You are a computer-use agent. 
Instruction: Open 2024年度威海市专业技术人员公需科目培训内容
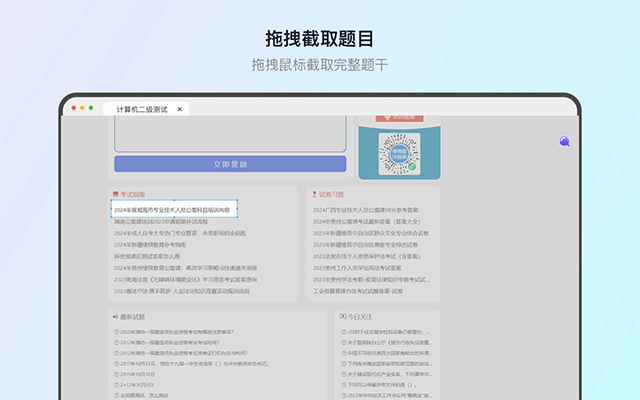172,210
